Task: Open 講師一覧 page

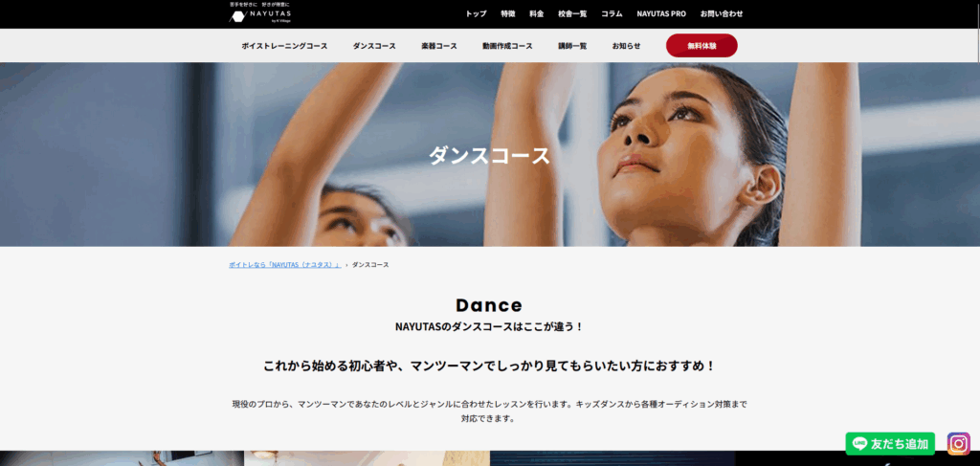Action: [572, 46]
